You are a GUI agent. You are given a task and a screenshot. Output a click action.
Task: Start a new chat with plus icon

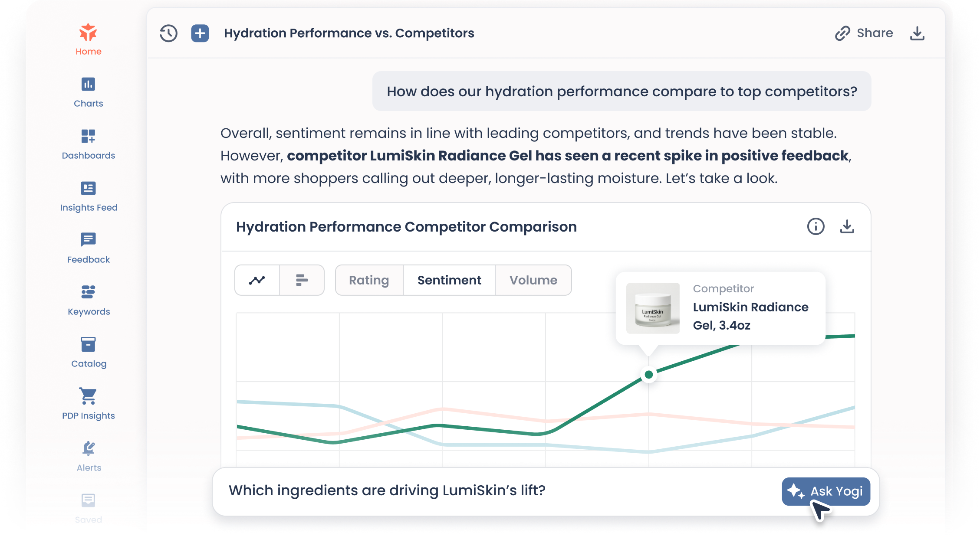tap(200, 33)
